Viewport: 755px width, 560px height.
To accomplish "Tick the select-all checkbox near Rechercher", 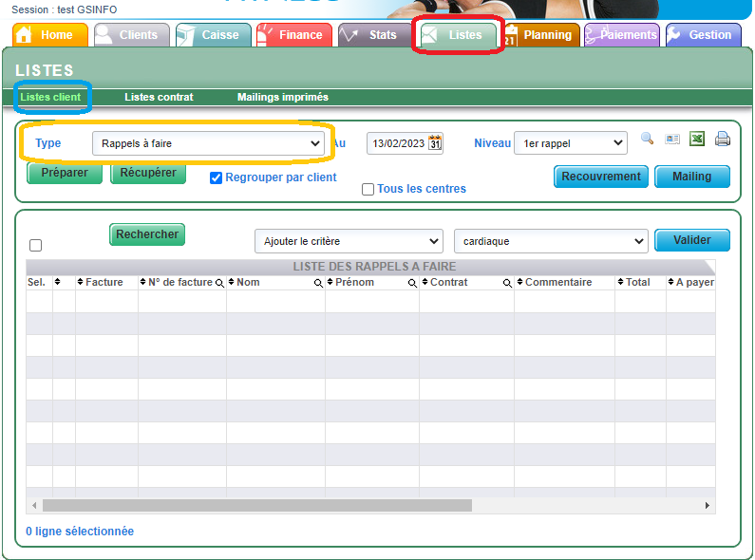I will (x=36, y=246).
